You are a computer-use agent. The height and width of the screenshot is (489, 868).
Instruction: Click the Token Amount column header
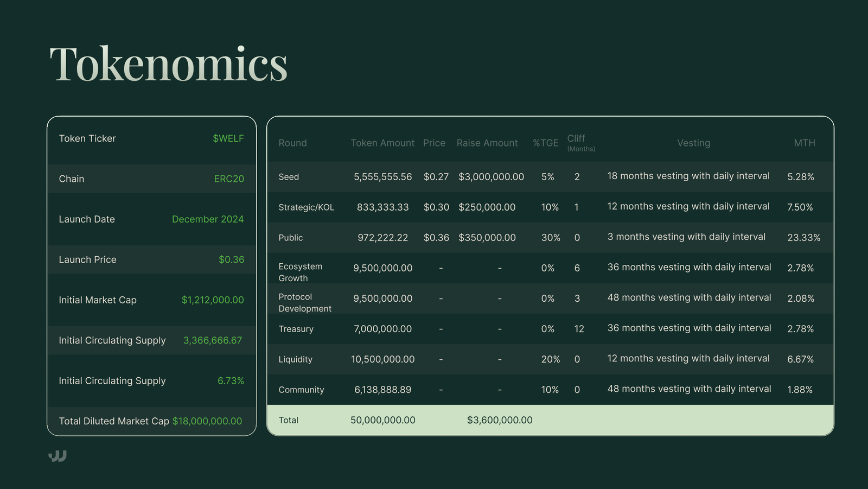[x=382, y=143]
